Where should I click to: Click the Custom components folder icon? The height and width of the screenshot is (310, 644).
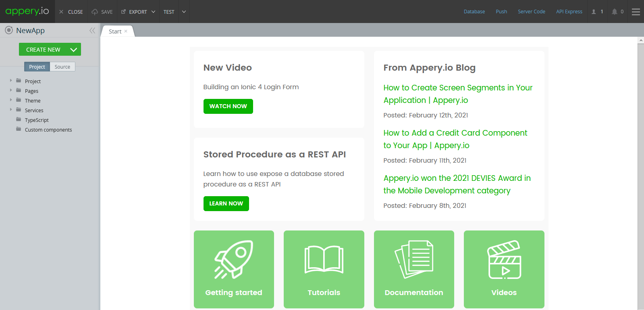click(x=19, y=129)
